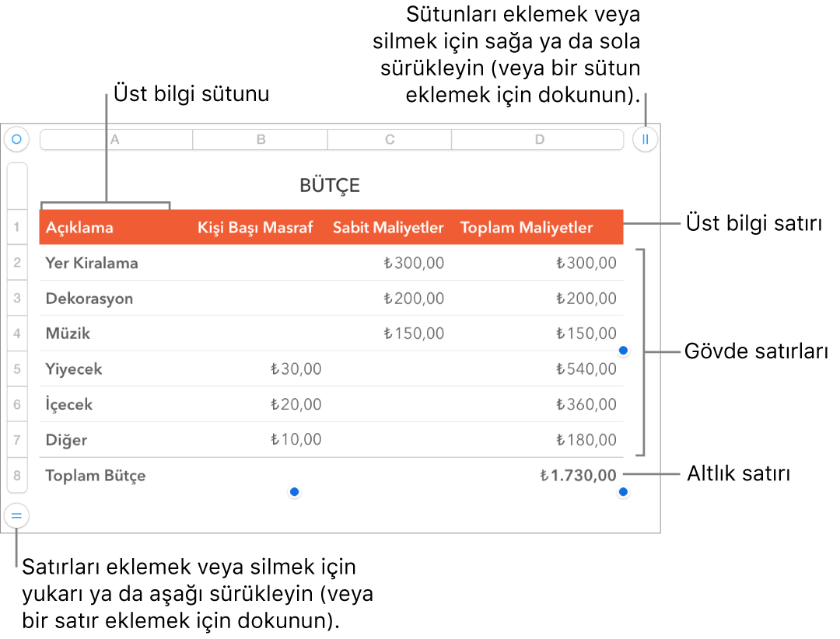Select column reference D
The image size is (840, 639).
(x=538, y=139)
